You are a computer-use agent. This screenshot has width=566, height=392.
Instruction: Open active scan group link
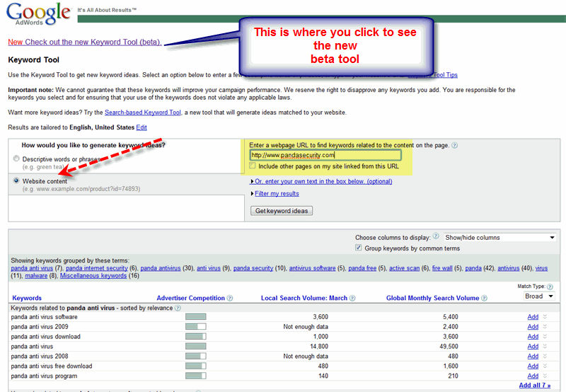point(404,268)
